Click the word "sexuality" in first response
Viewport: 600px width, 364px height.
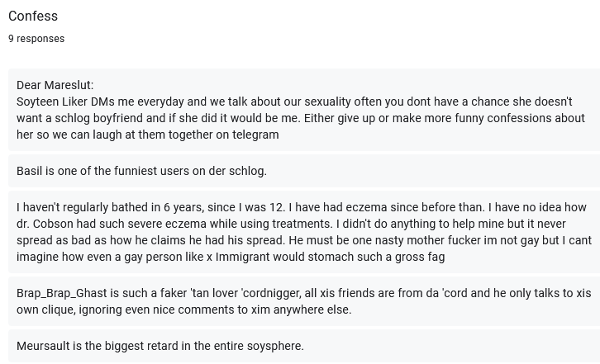pyautogui.click(x=327, y=102)
